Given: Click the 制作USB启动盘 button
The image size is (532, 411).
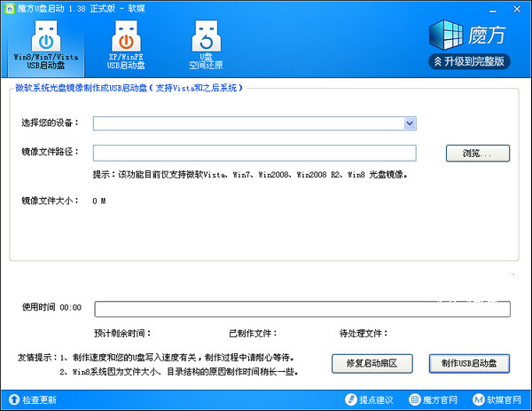Looking at the screenshot, I should click(x=469, y=363).
